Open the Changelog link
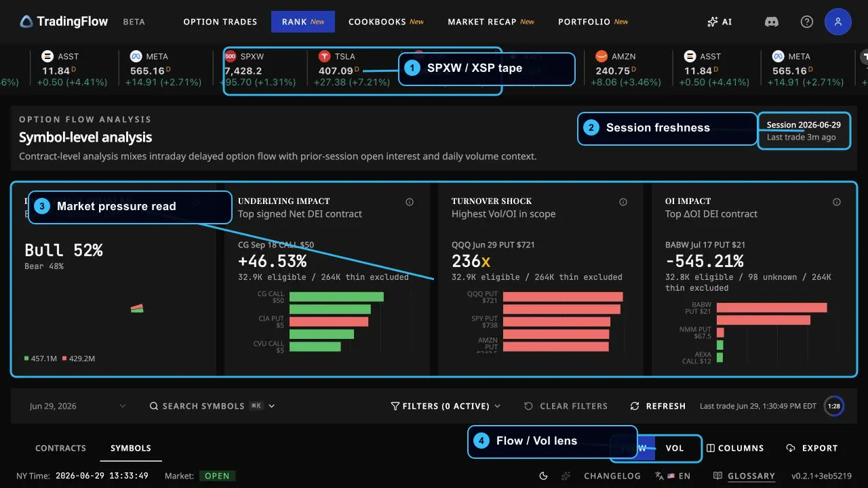The height and width of the screenshot is (488, 868). coord(612,476)
